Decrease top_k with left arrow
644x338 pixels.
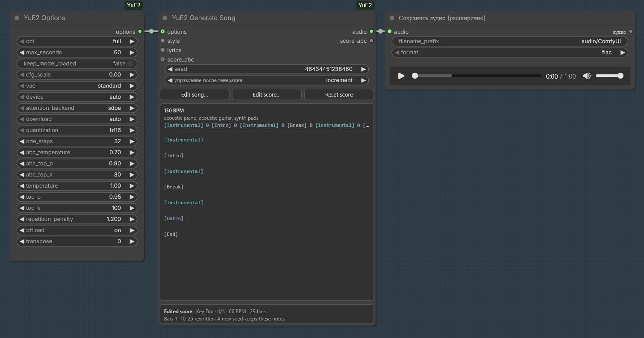click(21, 208)
